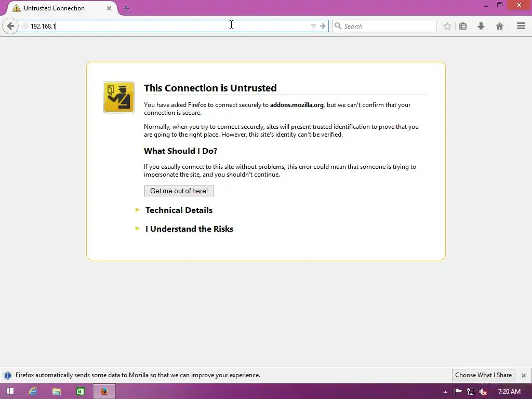Show bookmarks list icon

point(463,26)
